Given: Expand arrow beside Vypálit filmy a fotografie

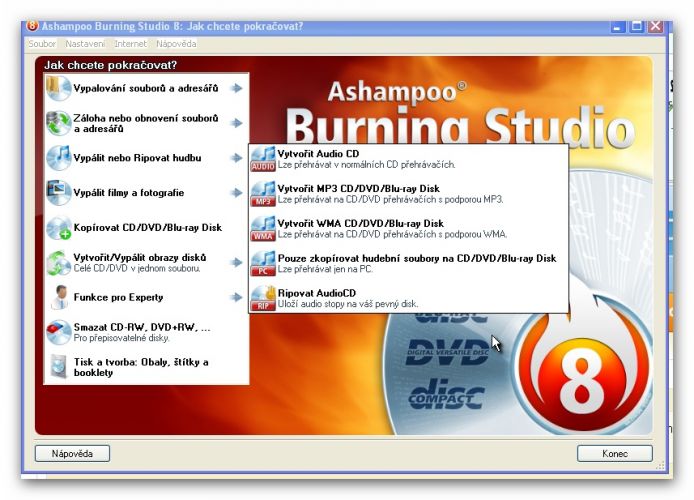Looking at the screenshot, I should pos(237,192).
